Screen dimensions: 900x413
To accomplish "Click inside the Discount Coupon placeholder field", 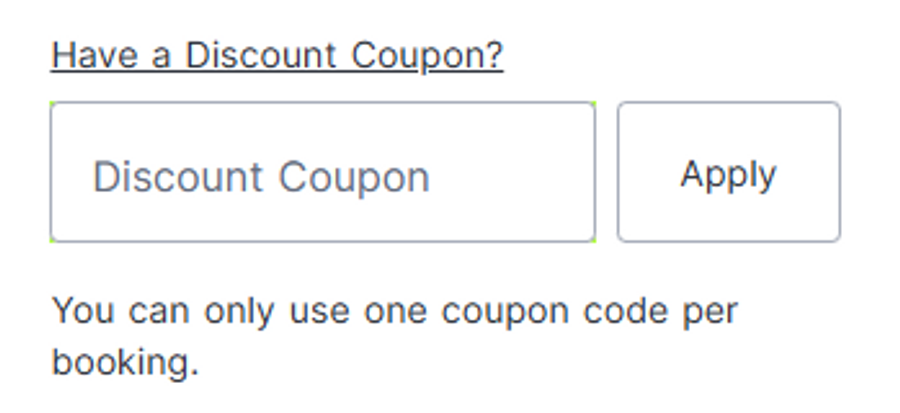I will click(x=322, y=172).
